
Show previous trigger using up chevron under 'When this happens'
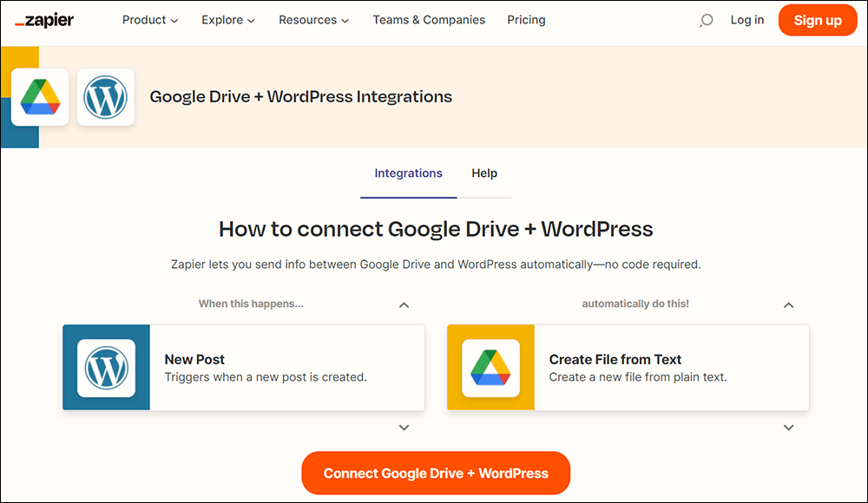click(x=404, y=305)
